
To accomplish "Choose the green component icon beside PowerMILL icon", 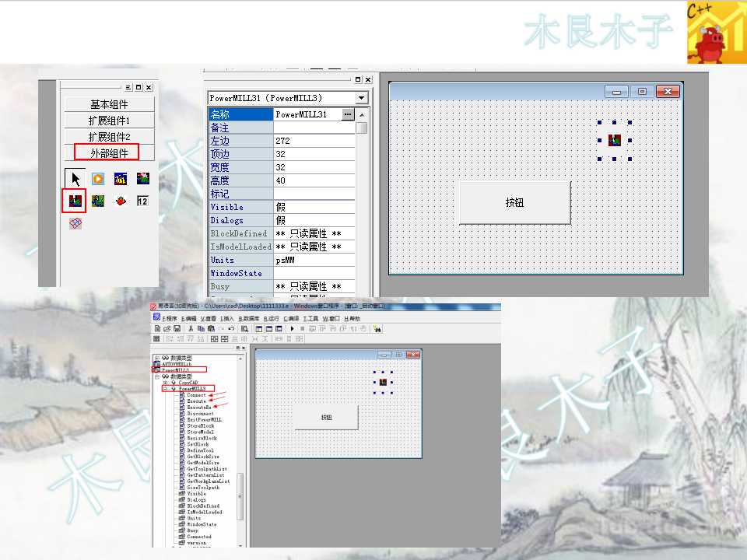I will pos(98,201).
